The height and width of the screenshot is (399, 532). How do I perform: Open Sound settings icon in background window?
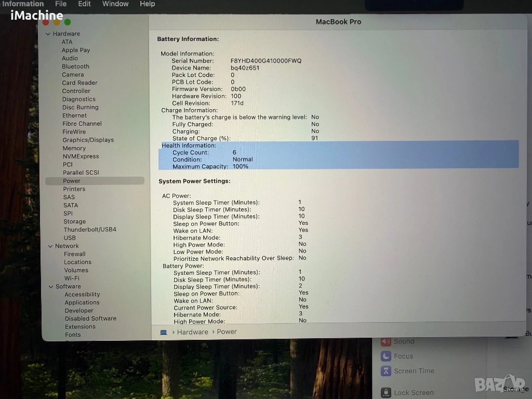[385, 341]
